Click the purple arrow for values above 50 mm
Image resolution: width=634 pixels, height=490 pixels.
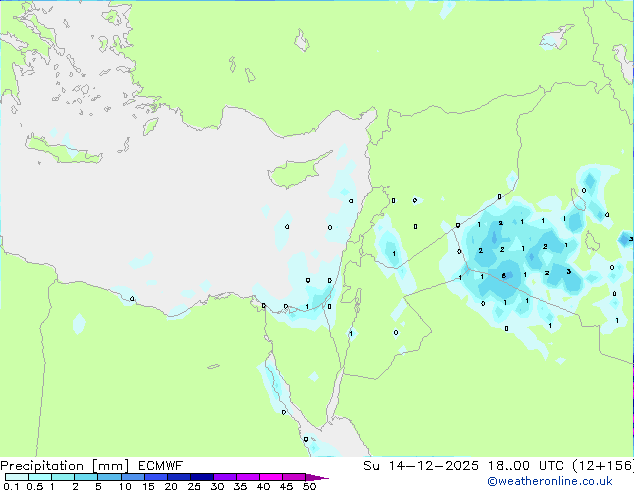pyautogui.click(x=317, y=477)
